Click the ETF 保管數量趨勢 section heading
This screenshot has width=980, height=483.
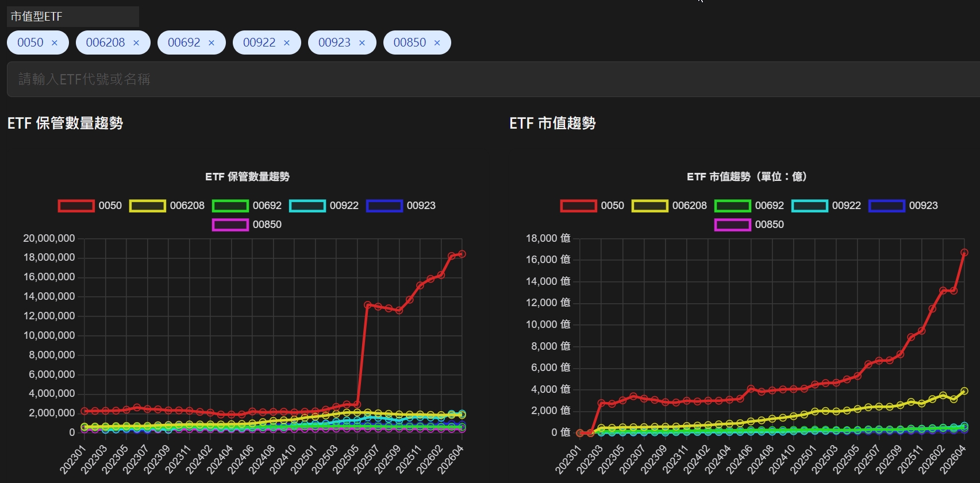tap(65, 123)
